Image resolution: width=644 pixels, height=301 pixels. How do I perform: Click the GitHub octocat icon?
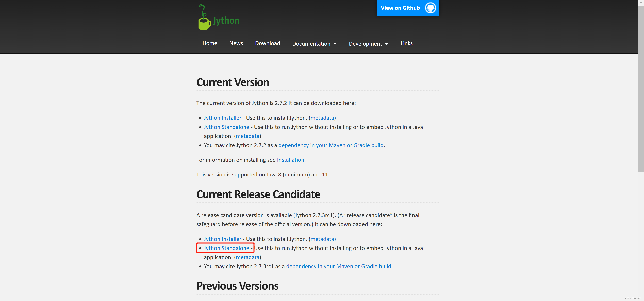430,8
